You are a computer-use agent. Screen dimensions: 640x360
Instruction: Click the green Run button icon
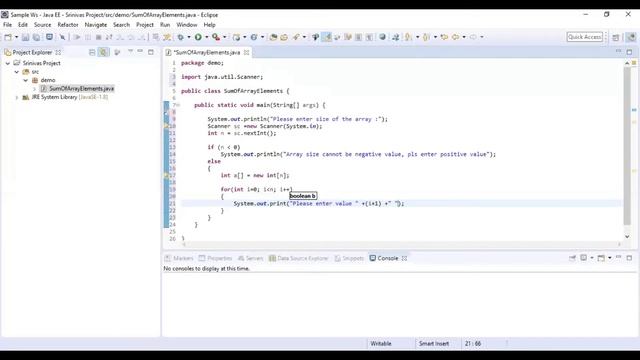coord(198,37)
